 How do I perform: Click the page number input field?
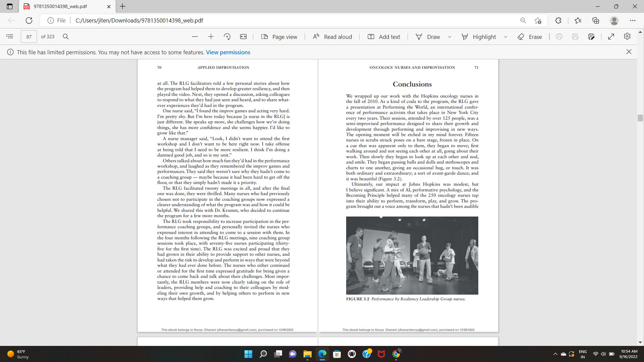[29, 37]
